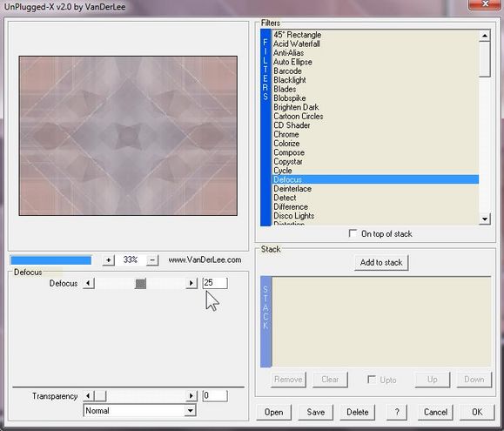This screenshot has height=431, width=504.
Task: Click the Down button
Action: pyautogui.click(x=474, y=380)
